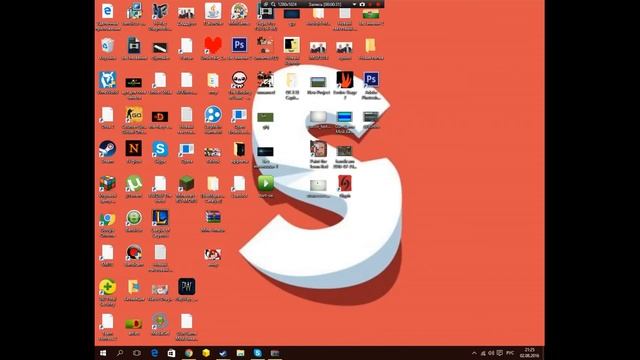Launch the League of Legends desktop icon
Image resolution: width=640 pixels, height=360 pixels.
pyautogui.click(x=160, y=218)
